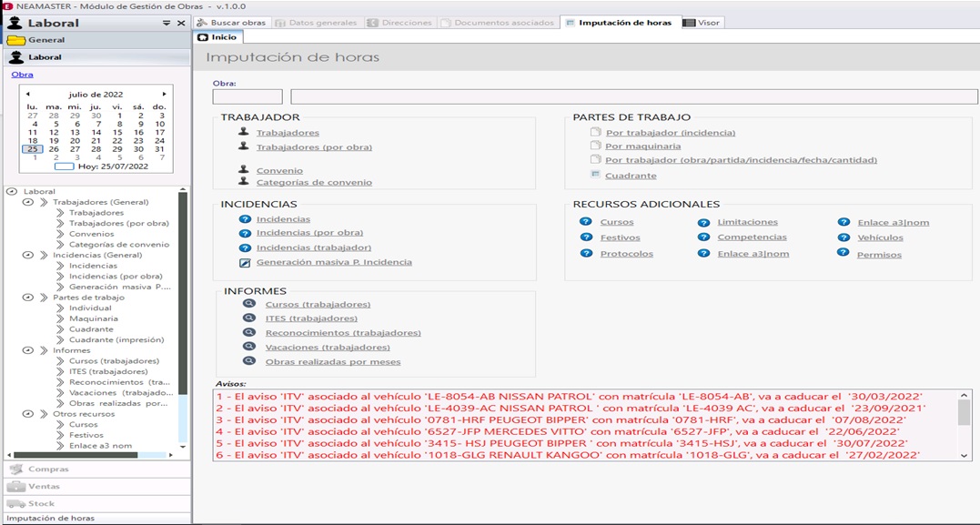The height and width of the screenshot is (525, 980).
Task: Click the folder icon of the General section
Action: (15, 40)
